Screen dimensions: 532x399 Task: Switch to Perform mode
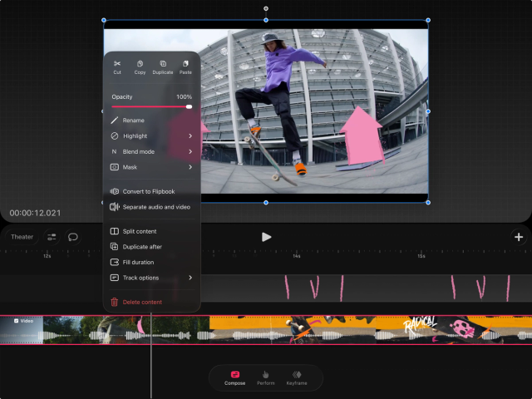266,377
